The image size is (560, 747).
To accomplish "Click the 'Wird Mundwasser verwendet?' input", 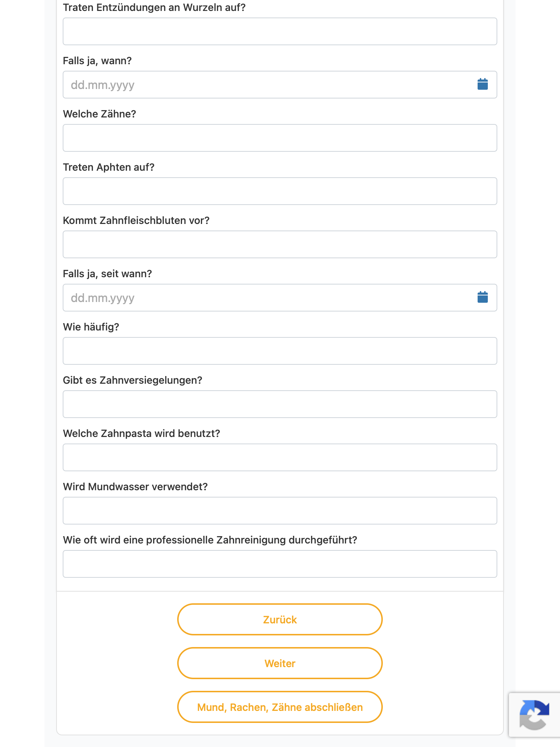I will point(280,511).
